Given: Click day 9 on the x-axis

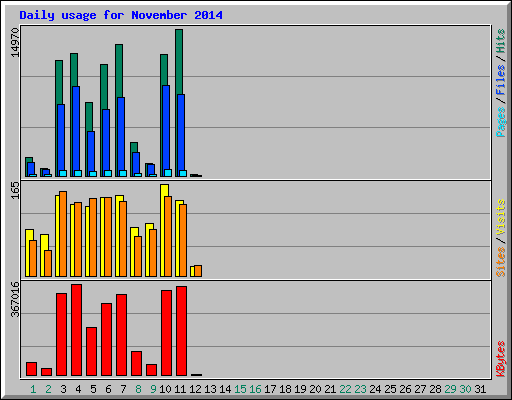Looking at the screenshot, I should (x=153, y=389).
